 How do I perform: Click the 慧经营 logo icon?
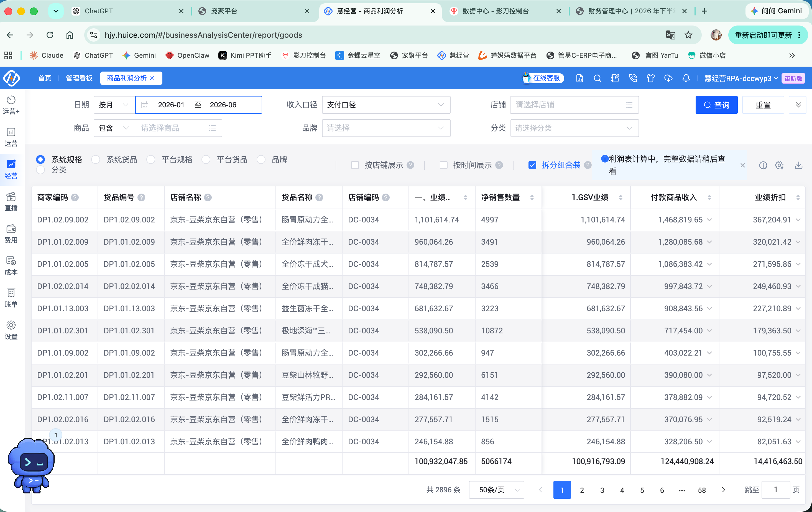point(11,78)
